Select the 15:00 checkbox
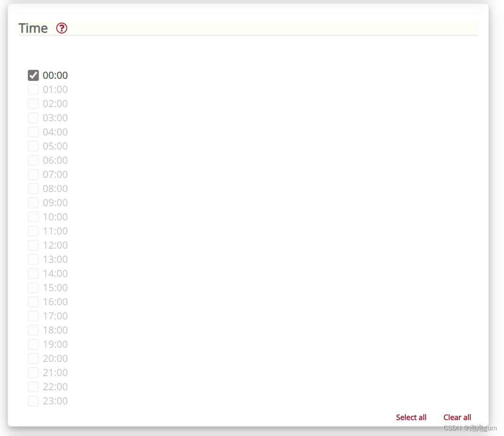Image resolution: width=504 pixels, height=436 pixels. [x=33, y=288]
